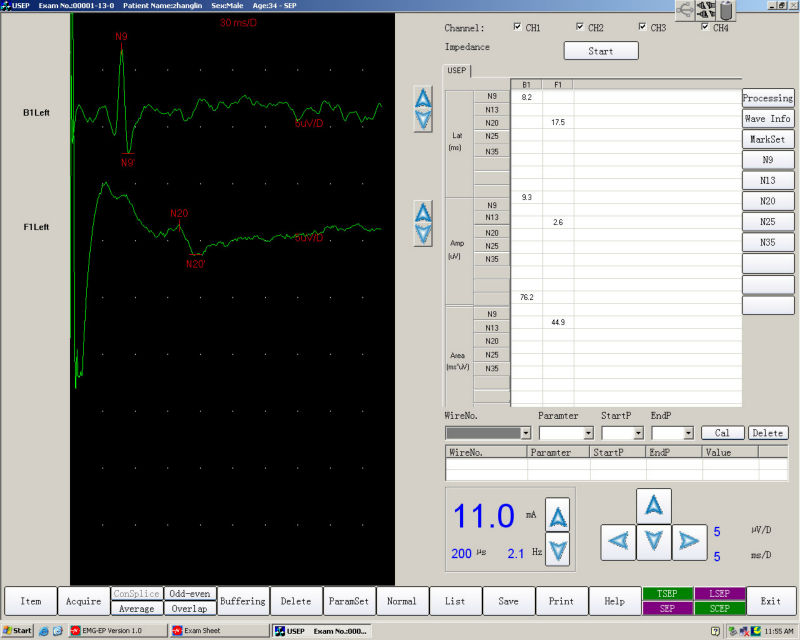800x640 pixels.
Task: Click down arrow beside F1Left waveform
Action: click(423, 235)
